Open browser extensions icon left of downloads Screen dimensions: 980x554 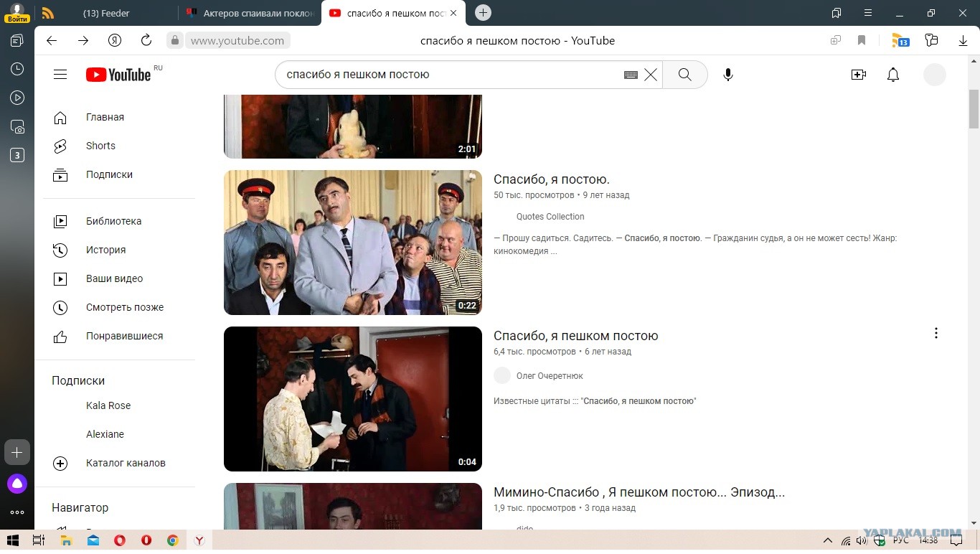click(932, 41)
